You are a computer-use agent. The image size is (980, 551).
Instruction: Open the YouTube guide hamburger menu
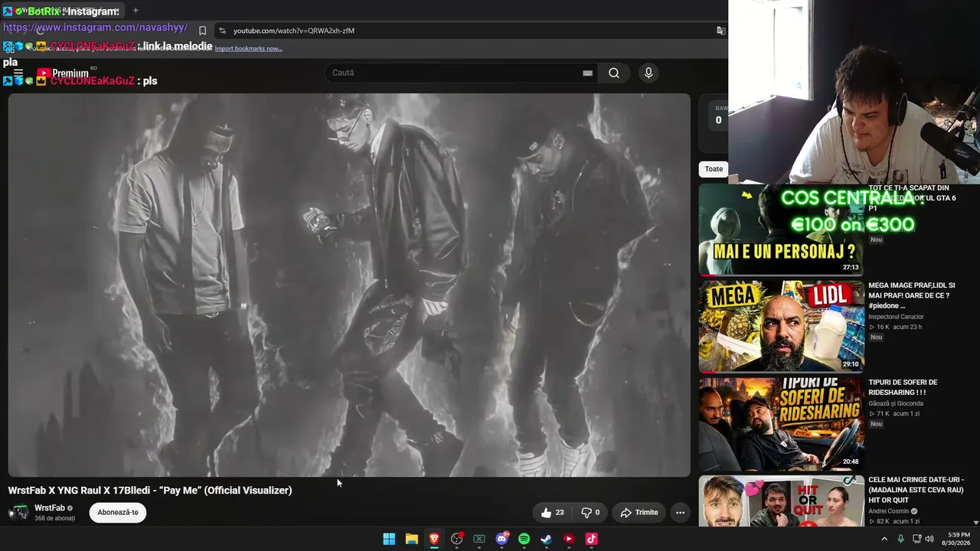pos(18,73)
